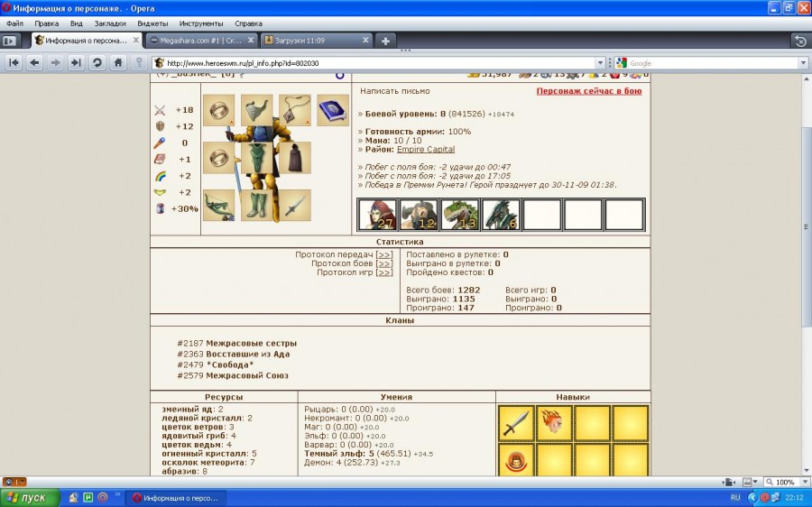Open the Windows пуск Start button
812x507 pixels.
coord(30,498)
